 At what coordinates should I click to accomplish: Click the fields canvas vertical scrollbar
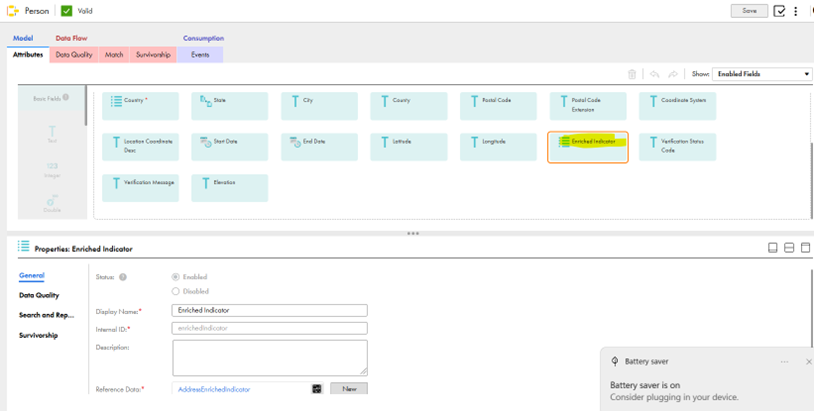point(811,182)
